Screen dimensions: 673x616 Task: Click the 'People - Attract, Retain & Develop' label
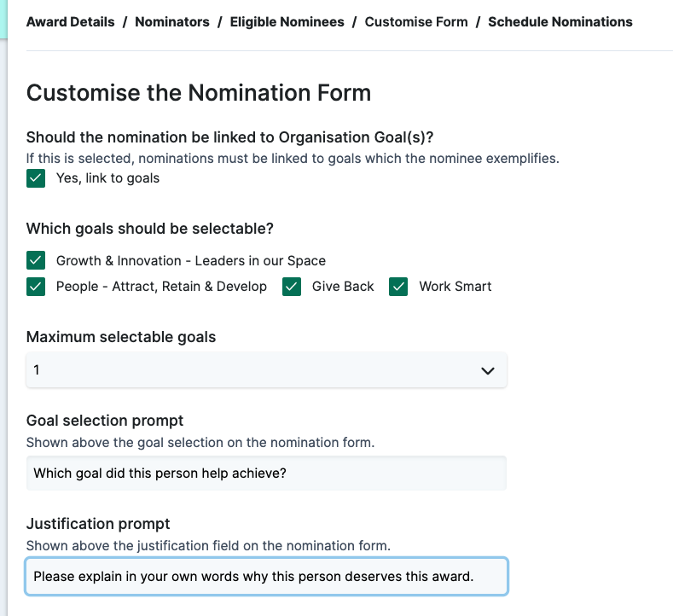[x=161, y=287]
